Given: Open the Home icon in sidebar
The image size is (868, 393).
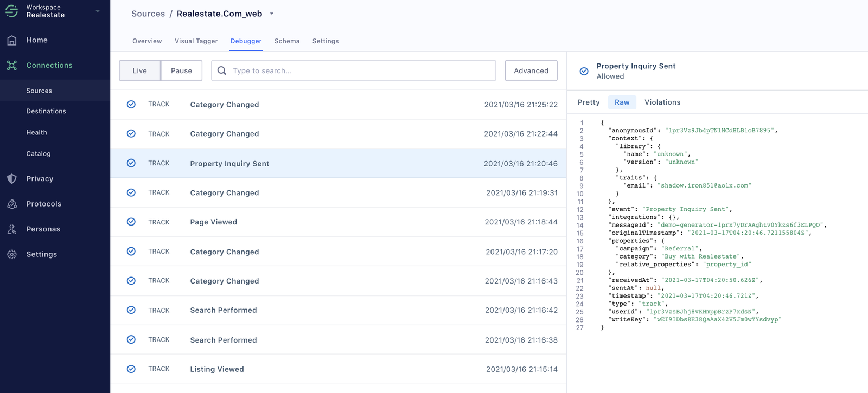Looking at the screenshot, I should pyautogui.click(x=12, y=40).
